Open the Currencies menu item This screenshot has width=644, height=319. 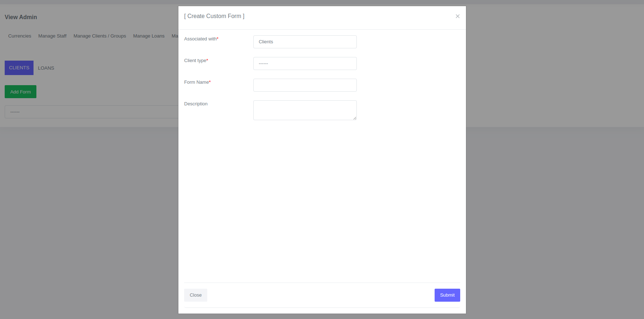tap(20, 36)
